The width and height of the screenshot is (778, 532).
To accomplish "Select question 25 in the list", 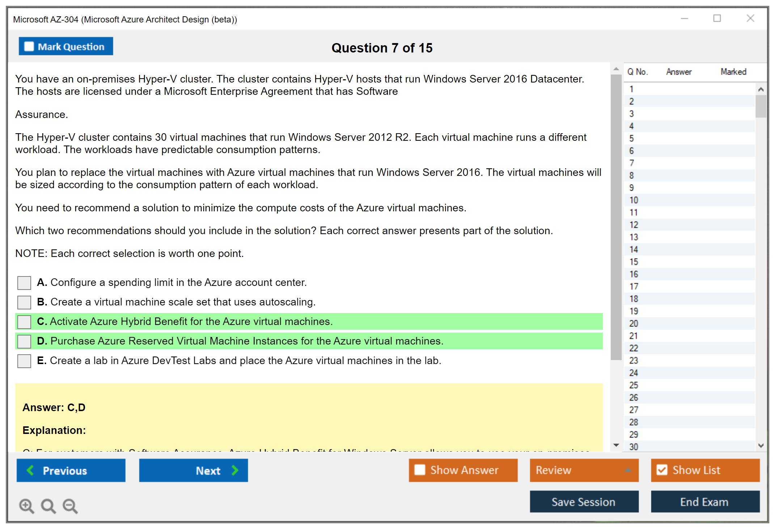I will pos(634,385).
